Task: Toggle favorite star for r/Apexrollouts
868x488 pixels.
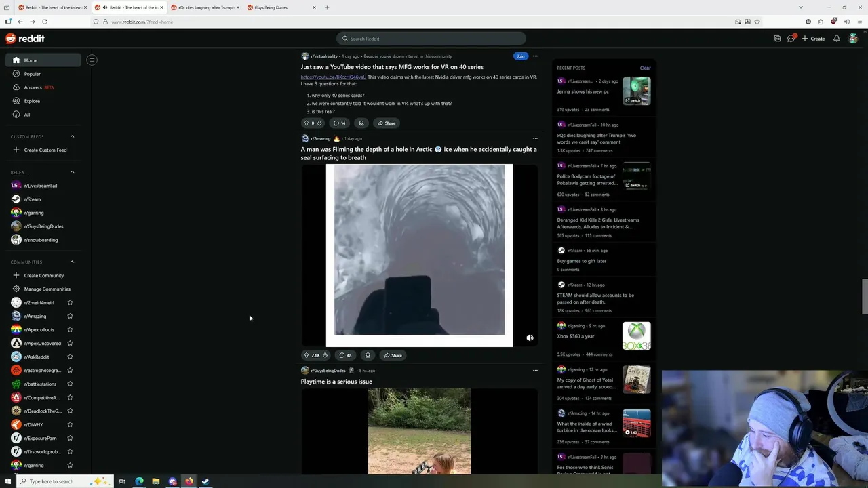Action: click(70, 329)
